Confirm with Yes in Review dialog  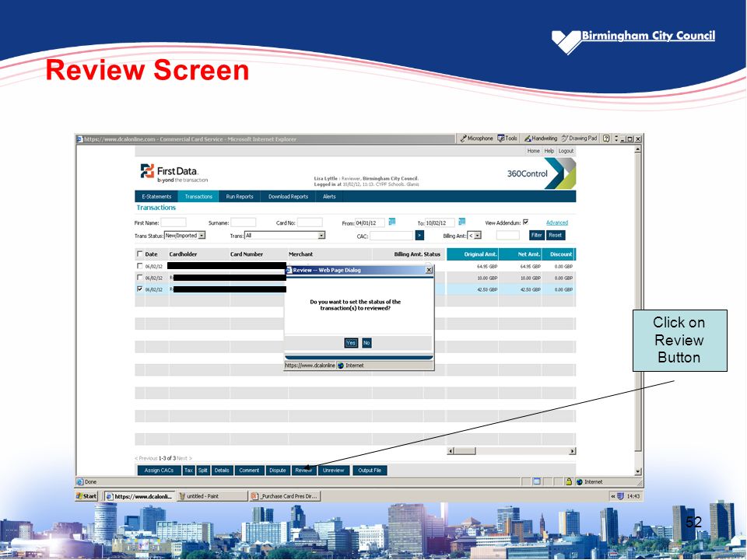coord(351,343)
